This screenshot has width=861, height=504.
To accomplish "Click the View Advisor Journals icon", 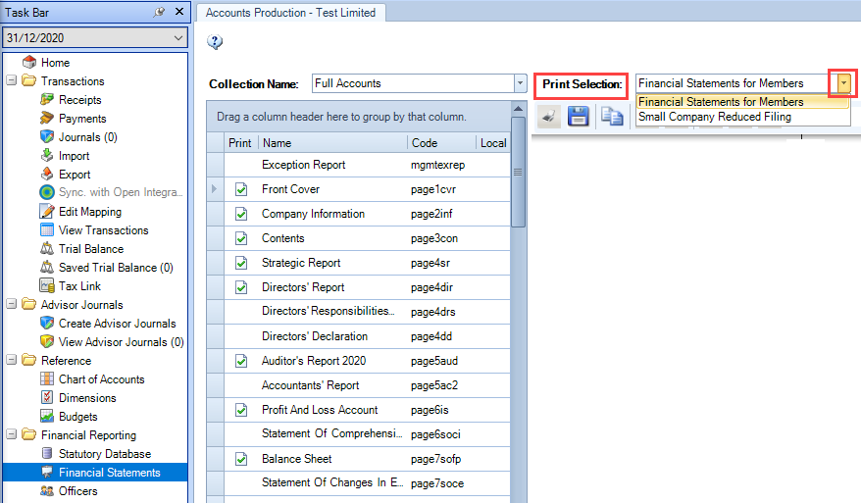I will click(x=47, y=341).
